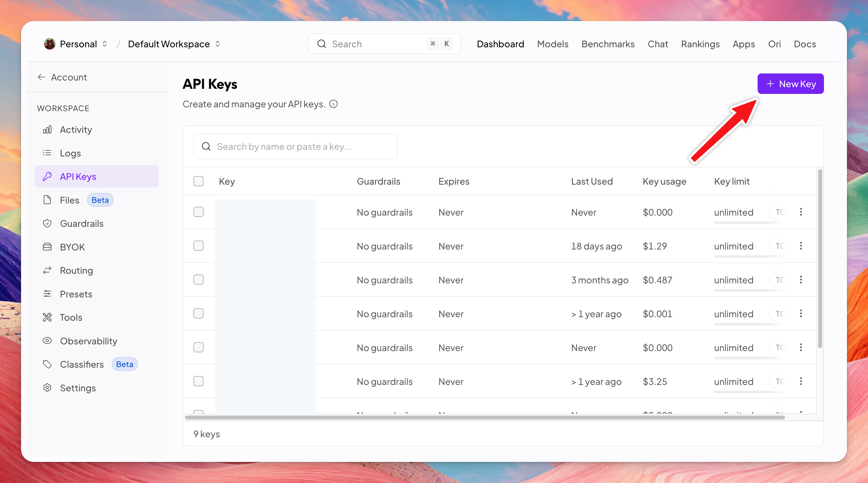Click the New Key button
The image size is (868, 483).
tap(790, 84)
